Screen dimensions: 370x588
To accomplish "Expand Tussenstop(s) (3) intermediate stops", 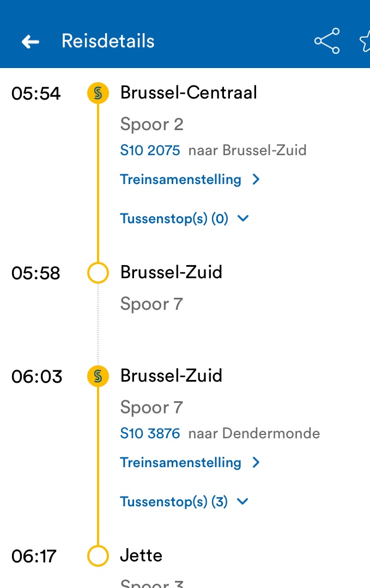I will pyautogui.click(x=174, y=501).
